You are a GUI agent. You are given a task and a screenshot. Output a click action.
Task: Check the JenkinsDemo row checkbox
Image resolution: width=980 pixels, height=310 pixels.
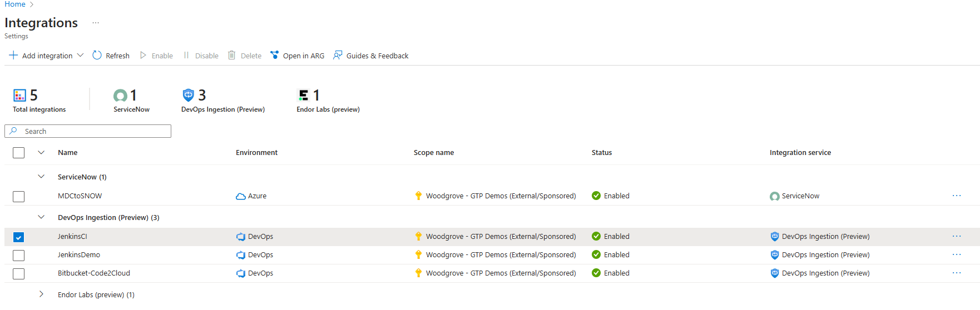click(18, 256)
